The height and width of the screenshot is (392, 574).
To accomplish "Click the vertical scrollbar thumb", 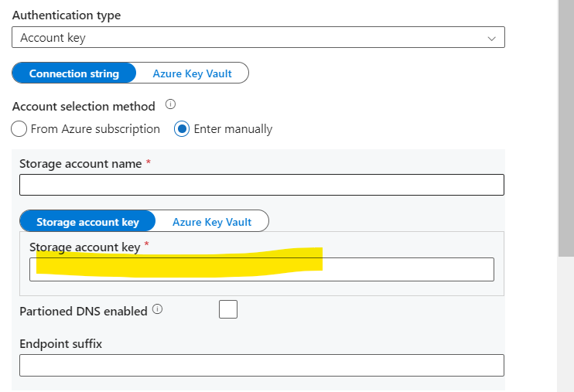I will click(x=566, y=128).
